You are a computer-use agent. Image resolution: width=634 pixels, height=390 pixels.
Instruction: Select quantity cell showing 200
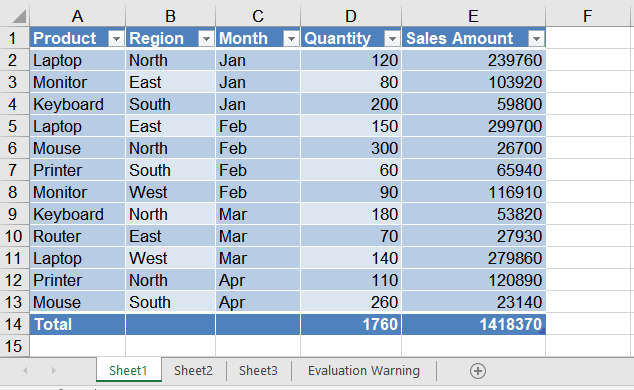(351, 104)
